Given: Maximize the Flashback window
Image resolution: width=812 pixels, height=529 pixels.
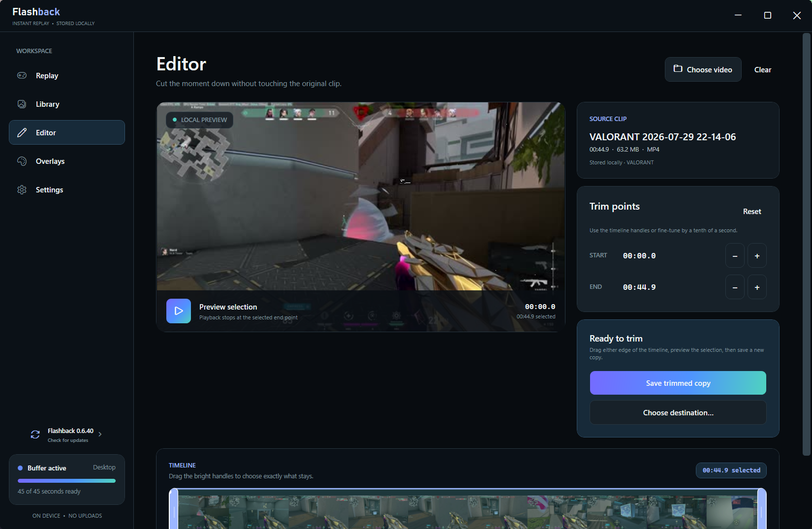Looking at the screenshot, I should coord(767,15).
